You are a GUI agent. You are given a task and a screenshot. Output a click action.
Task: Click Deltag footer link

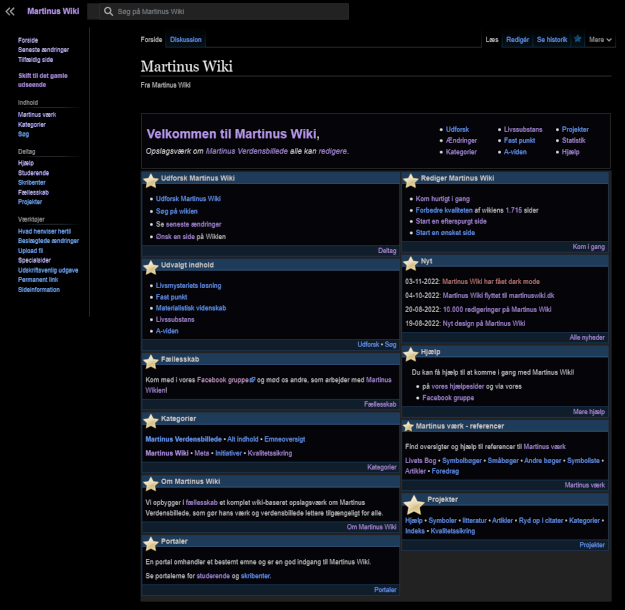point(387,250)
